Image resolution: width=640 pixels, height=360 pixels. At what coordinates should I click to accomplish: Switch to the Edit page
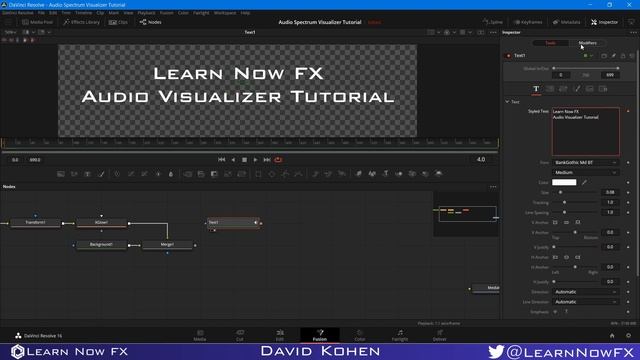point(280,335)
